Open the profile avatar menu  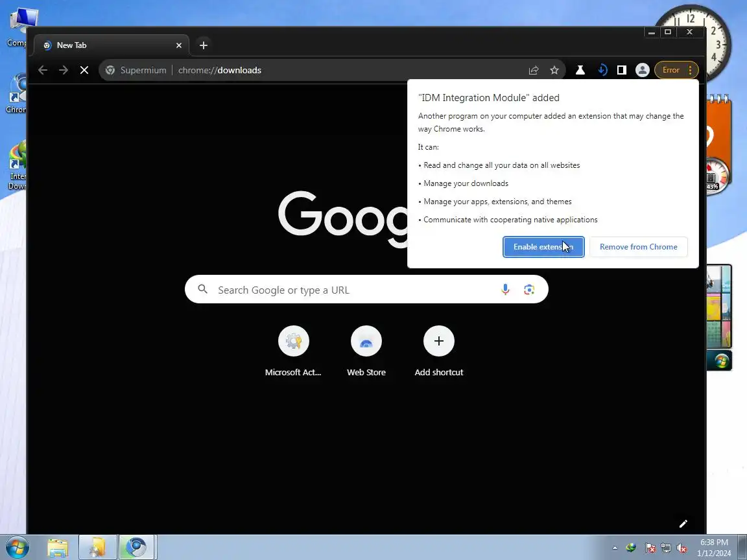(x=642, y=70)
